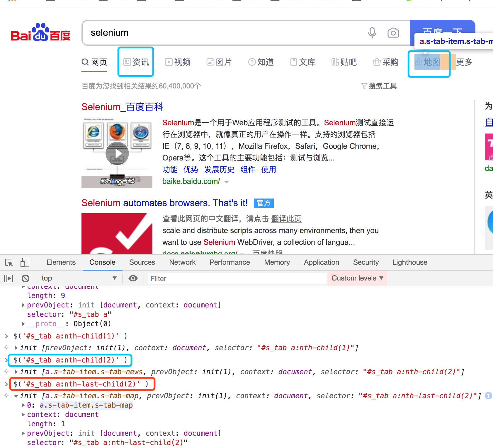Expand prevObject under selector "#s_tab a"
493x448 pixels.
point(23,305)
